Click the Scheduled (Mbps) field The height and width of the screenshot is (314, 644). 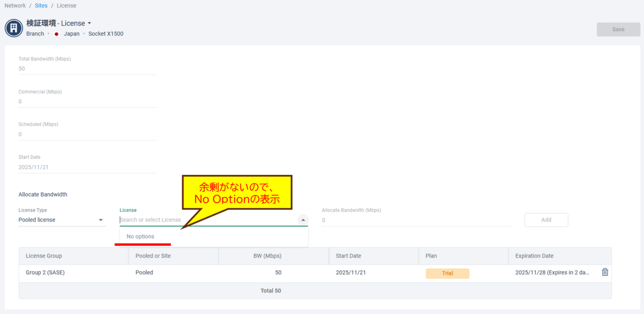point(87,134)
